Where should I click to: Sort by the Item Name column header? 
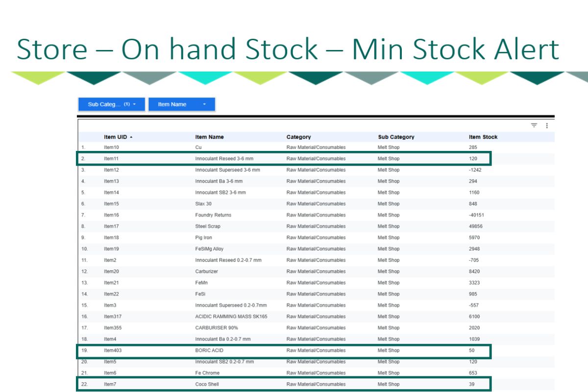click(x=209, y=137)
